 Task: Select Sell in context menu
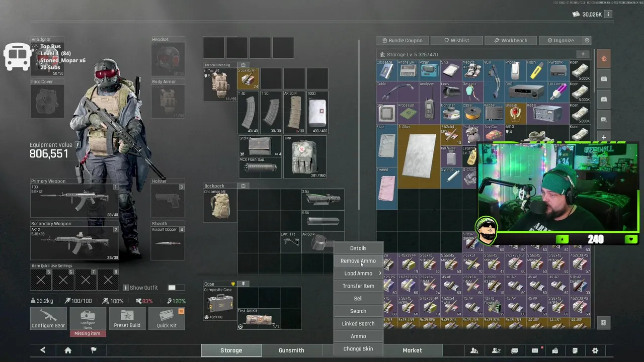(x=358, y=298)
